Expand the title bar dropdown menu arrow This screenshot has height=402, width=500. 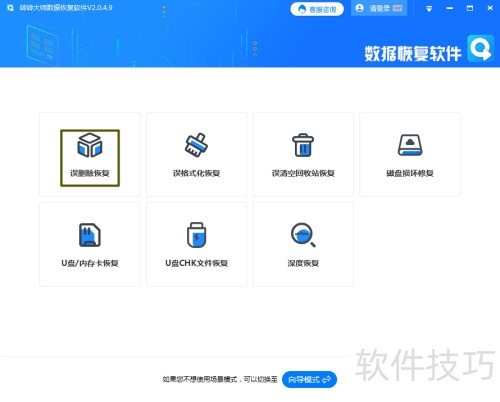[429, 9]
